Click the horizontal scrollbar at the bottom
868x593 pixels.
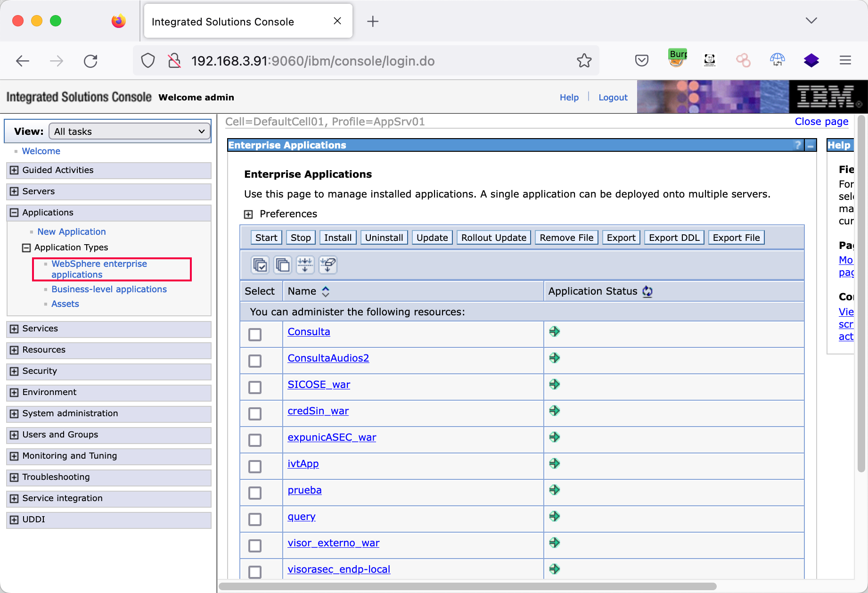(467, 586)
